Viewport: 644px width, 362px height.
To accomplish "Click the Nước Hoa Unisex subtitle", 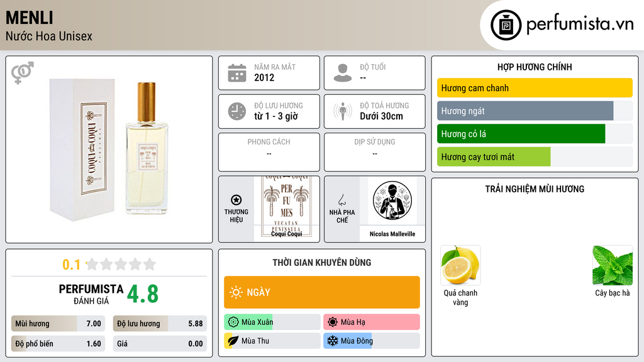I will pos(49,36).
